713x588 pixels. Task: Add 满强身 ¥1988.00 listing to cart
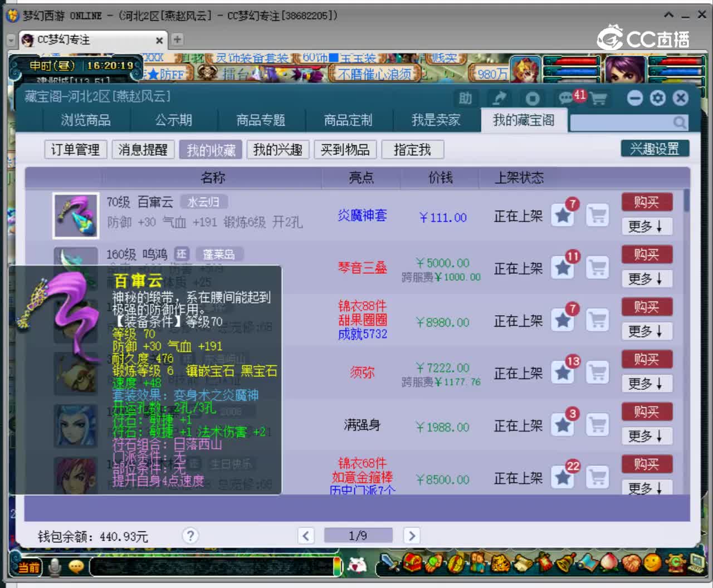(597, 424)
